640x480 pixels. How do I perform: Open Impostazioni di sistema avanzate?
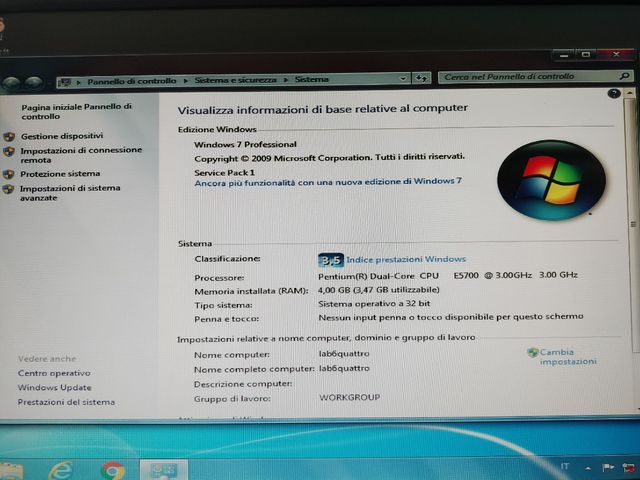click(x=69, y=193)
